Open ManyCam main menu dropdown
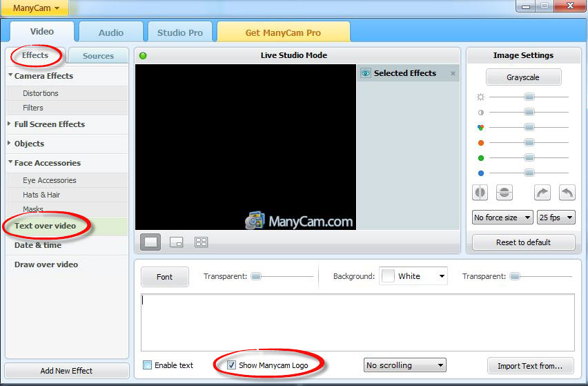This screenshot has height=386, width=588. [36, 8]
